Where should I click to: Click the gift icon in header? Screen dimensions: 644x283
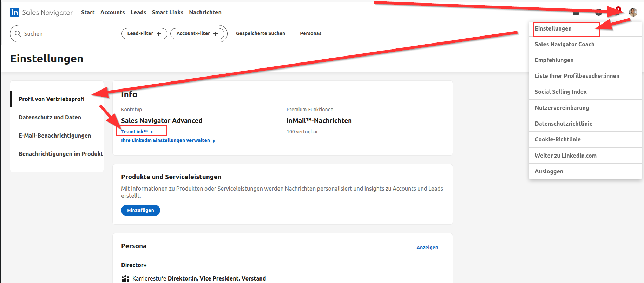coord(576,13)
